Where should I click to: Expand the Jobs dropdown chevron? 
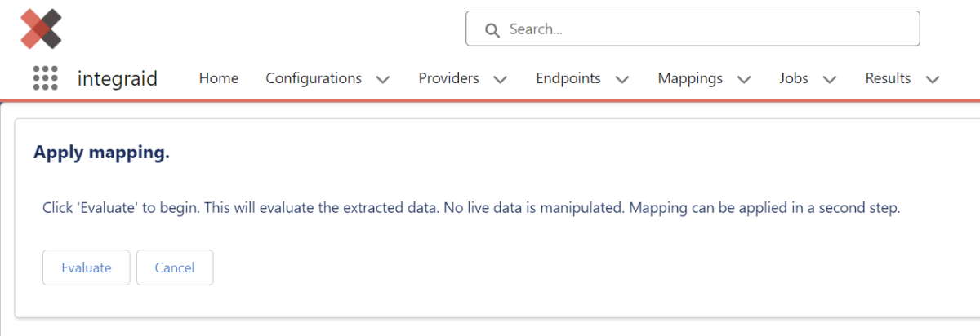tap(830, 80)
